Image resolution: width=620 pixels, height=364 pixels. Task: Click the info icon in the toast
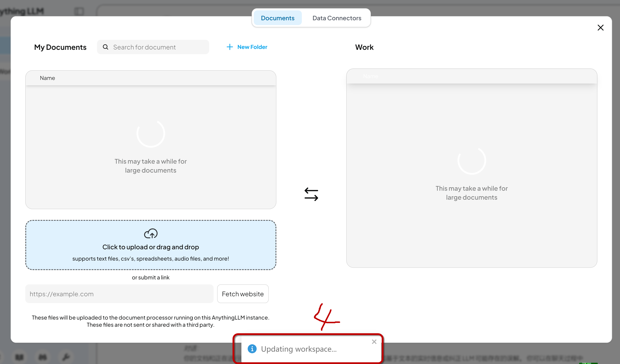pyautogui.click(x=252, y=349)
